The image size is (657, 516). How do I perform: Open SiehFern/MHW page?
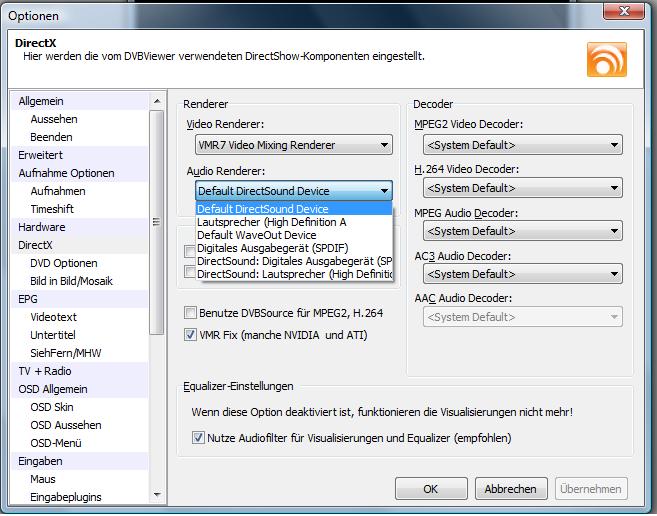tap(80, 353)
